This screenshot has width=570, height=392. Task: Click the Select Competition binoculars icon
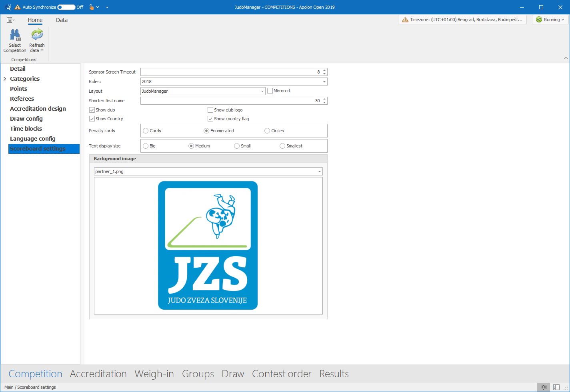(x=15, y=35)
